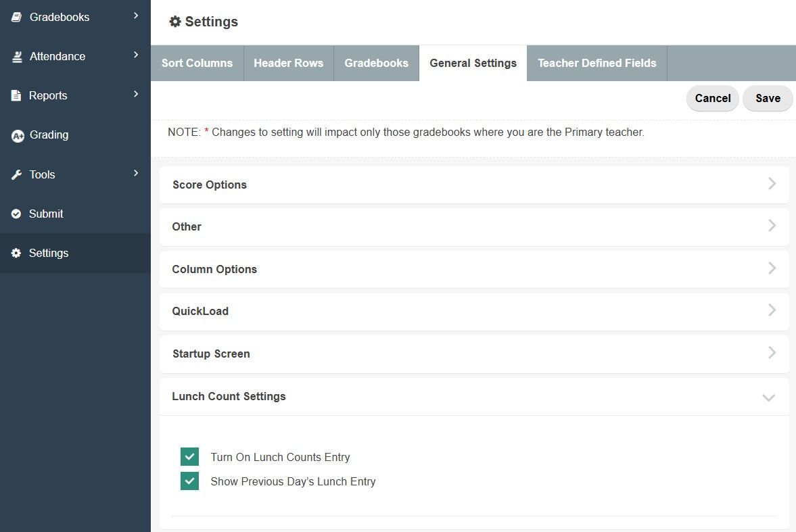The width and height of the screenshot is (796, 532).
Task: Click the Submit checkmark icon
Action: click(x=16, y=214)
